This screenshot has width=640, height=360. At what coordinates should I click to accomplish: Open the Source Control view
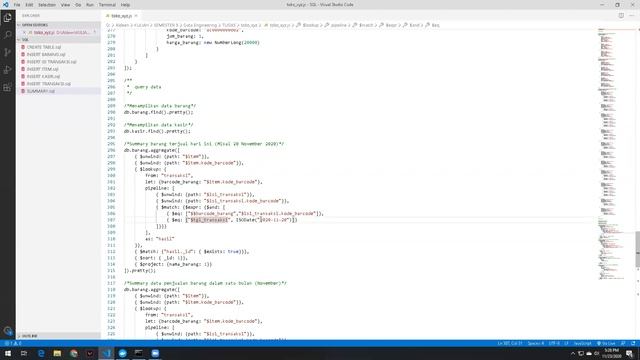coord(7,52)
